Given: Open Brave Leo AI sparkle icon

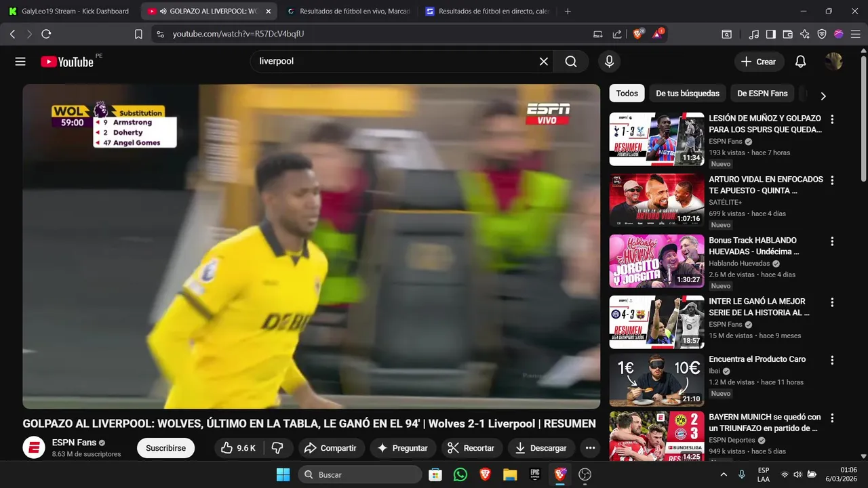Looking at the screenshot, I should 805,34.
